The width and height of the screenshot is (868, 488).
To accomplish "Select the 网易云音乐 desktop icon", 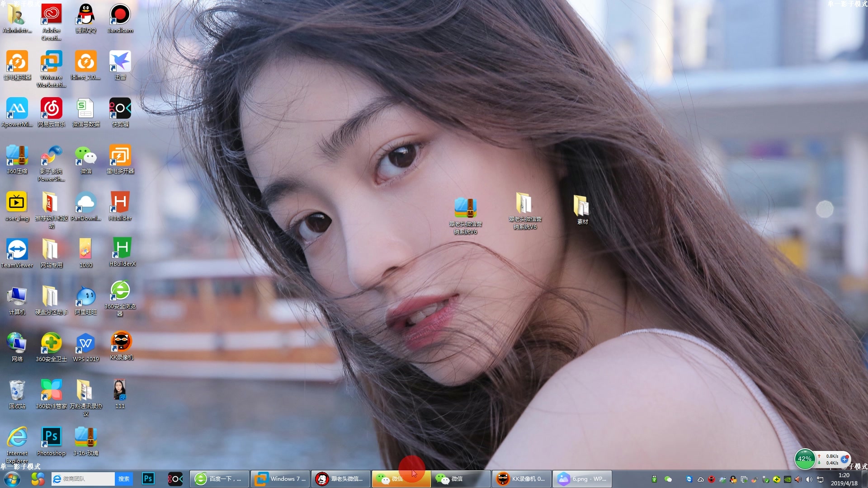I will pyautogui.click(x=51, y=113).
